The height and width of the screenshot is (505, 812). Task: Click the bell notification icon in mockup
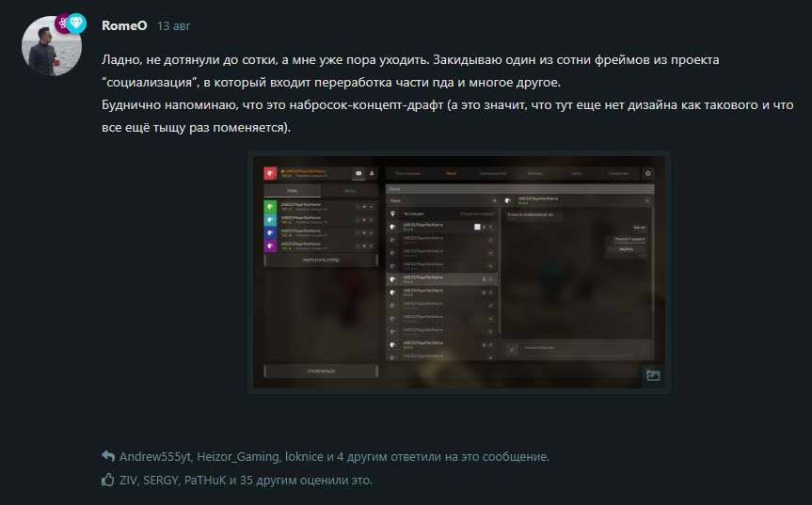(x=372, y=173)
